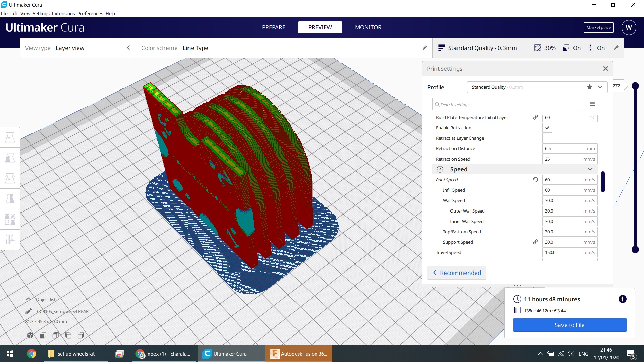This screenshot has width=644, height=362.
Task: Switch to the PREPARE stage
Action: [x=274, y=27]
